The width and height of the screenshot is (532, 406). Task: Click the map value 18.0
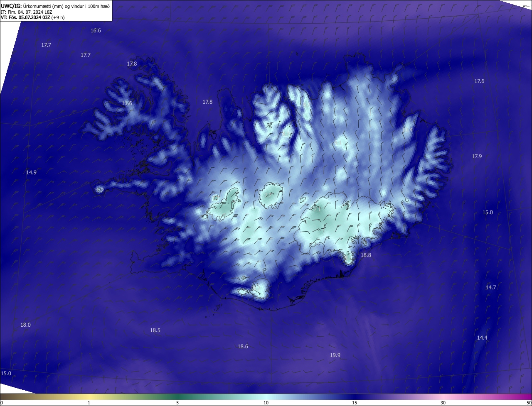25,325
